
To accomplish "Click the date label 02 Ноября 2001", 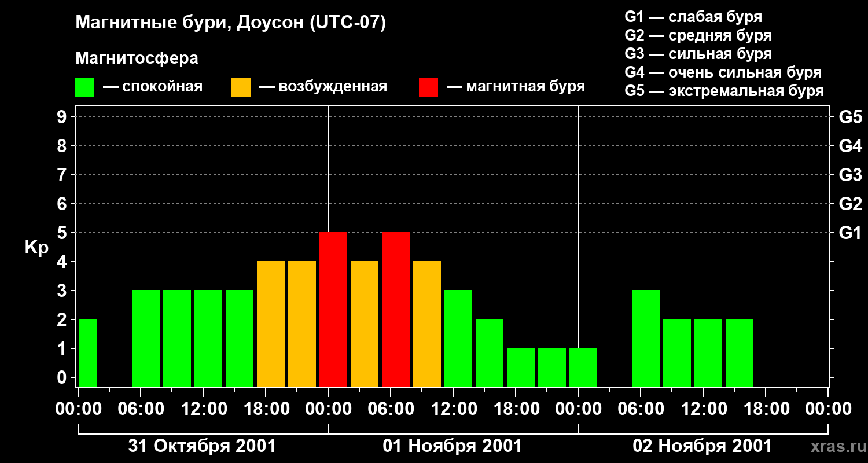I will click(703, 446).
